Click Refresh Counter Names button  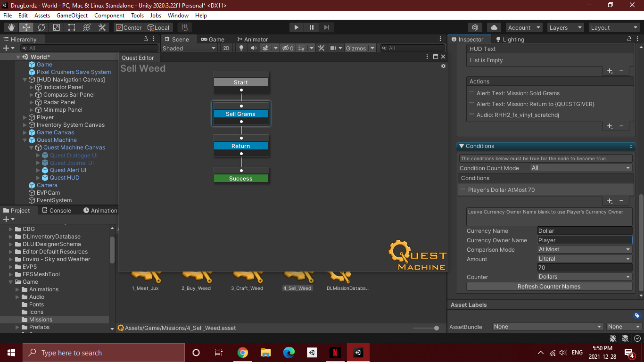pos(549,287)
